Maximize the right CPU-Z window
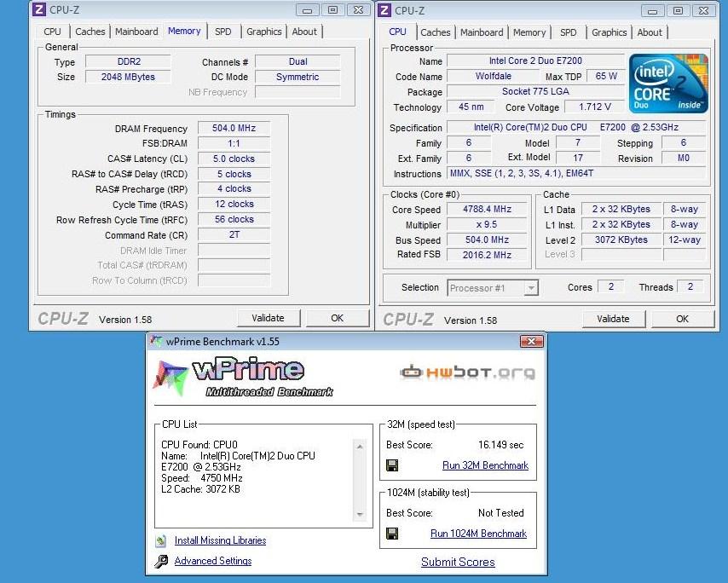This screenshot has height=583, width=728. (679, 10)
